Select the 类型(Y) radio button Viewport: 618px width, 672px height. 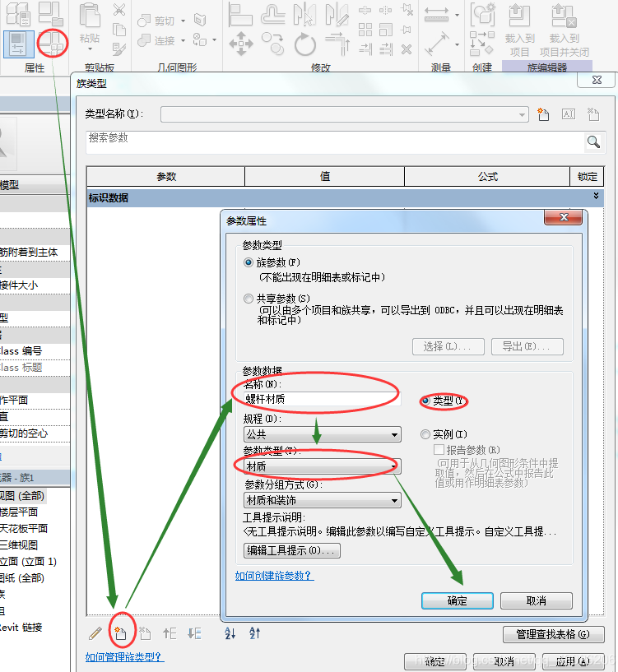(x=425, y=401)
